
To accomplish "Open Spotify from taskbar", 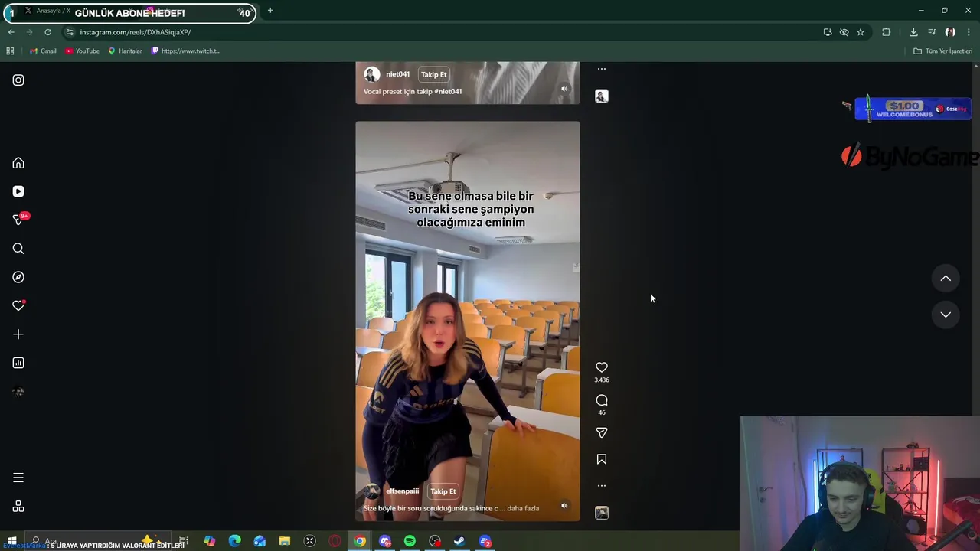I will pyautogui.click(x=410, y=541).
